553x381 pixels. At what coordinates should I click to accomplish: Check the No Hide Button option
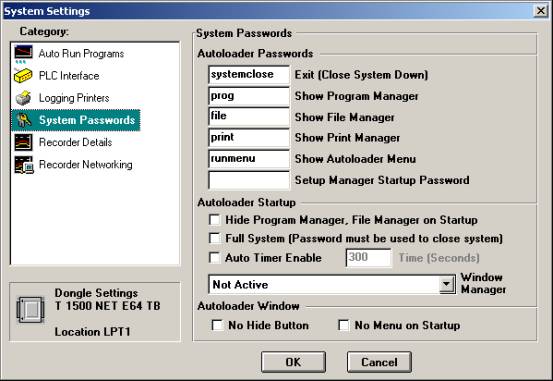tap(217, 325)
